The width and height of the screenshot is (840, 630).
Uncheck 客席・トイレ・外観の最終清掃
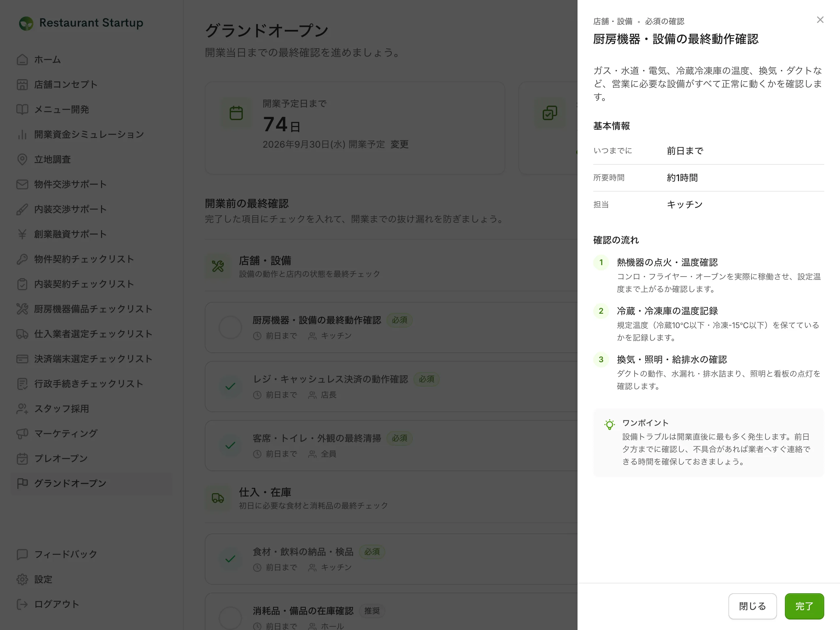(230, 445)
